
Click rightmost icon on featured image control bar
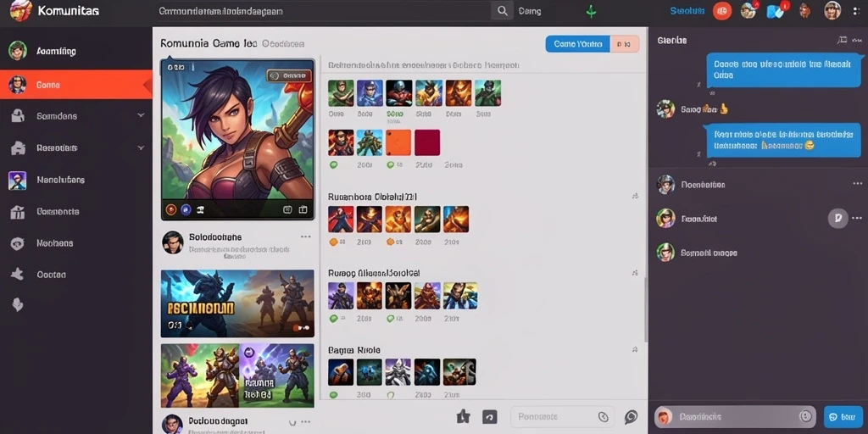pyautogui.click(x=303, y=210)
